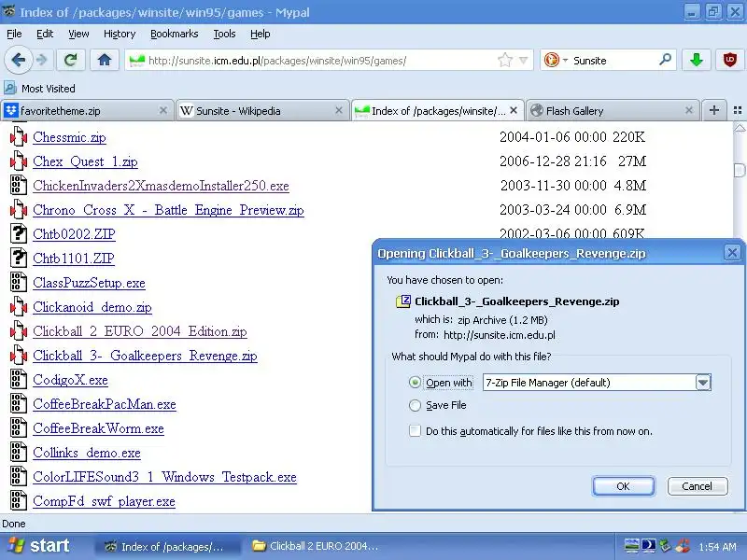747x560 pixels.
Task: Open ColorLIFESound3_1 Windows Testpack.exe link
Action: pos(164,477)
